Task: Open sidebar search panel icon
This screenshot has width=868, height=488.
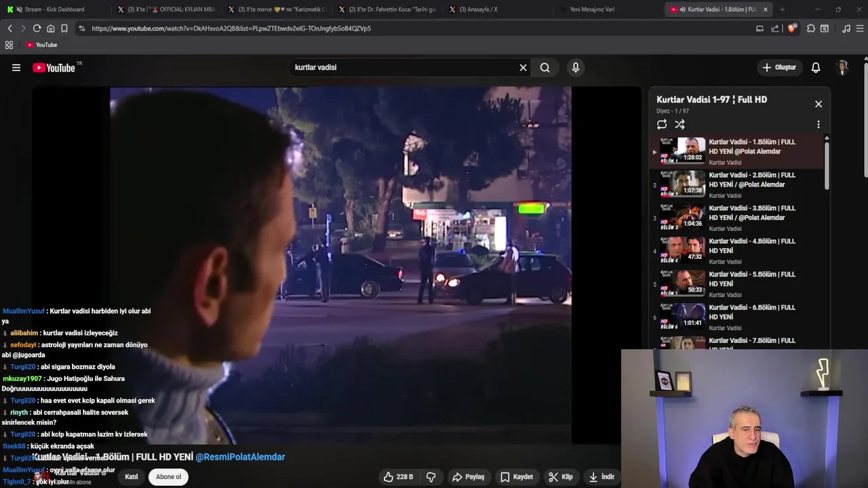Action: (825, 28)
